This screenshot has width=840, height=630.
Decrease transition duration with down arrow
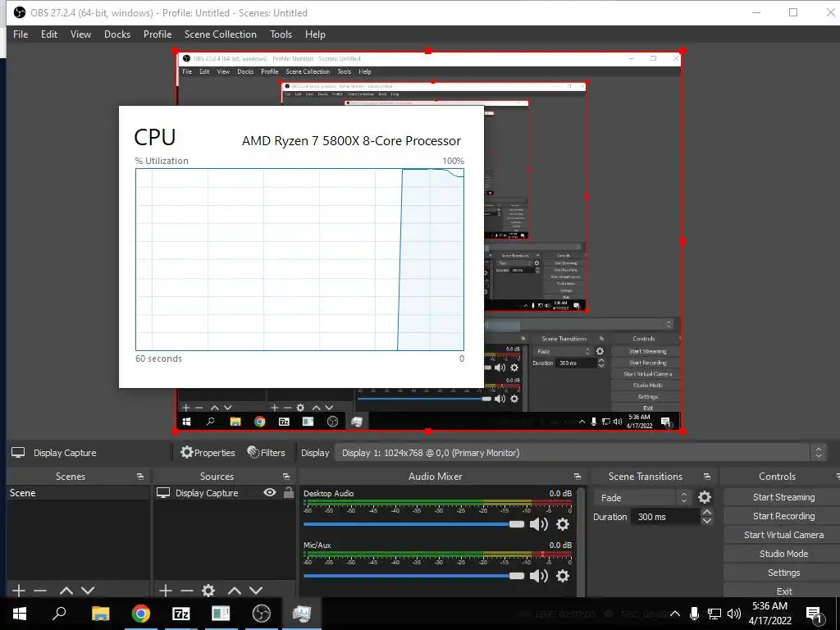[x=707, y=521]
